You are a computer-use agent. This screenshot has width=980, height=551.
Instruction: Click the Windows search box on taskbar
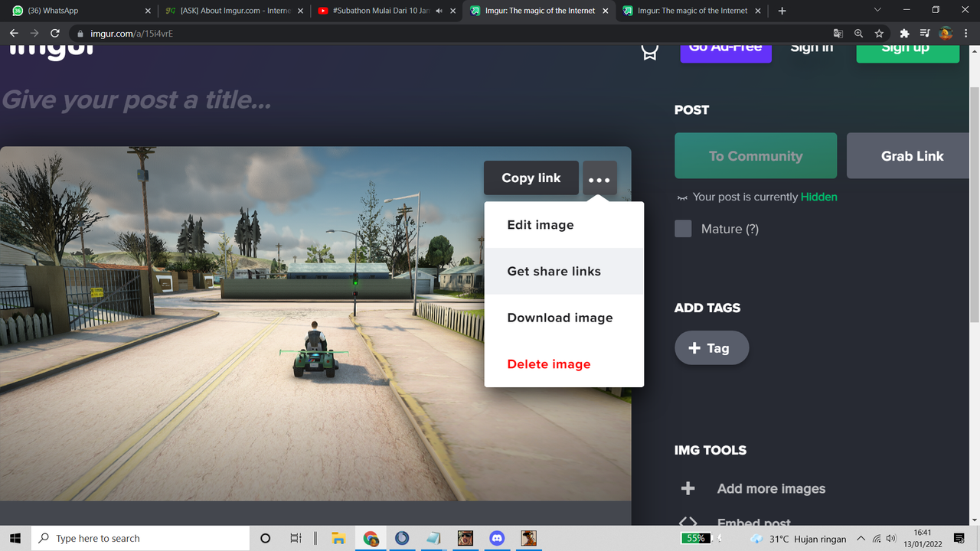point(141,538)
